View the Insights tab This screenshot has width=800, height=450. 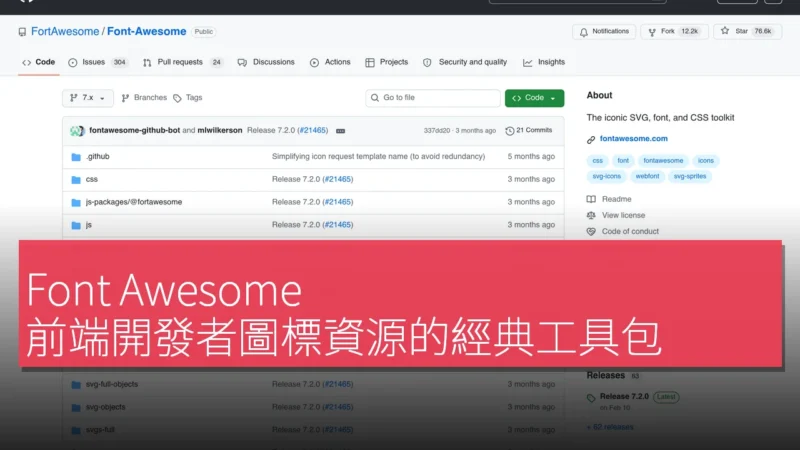544,62
